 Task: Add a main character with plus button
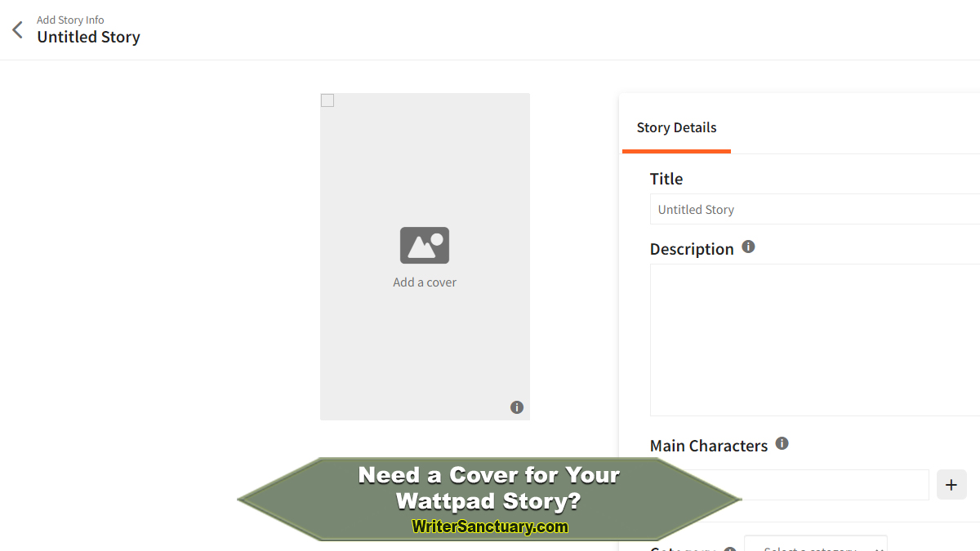(x=951, y=485)
